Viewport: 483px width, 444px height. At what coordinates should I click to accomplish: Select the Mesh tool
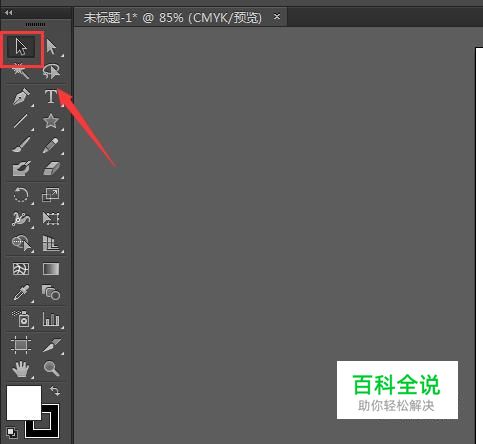[x=21, y=269]
